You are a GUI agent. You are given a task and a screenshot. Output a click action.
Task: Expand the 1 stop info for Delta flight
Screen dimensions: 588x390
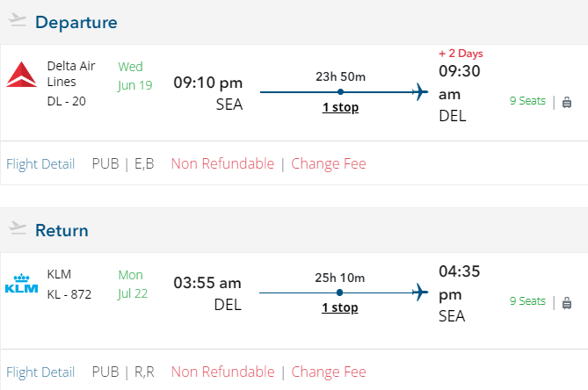pos(340,108)
